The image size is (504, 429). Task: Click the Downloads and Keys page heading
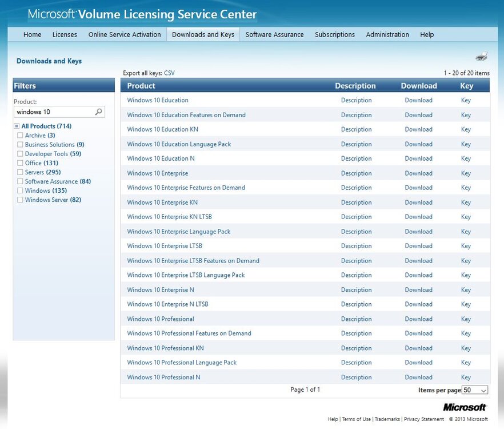pos(49,61)
